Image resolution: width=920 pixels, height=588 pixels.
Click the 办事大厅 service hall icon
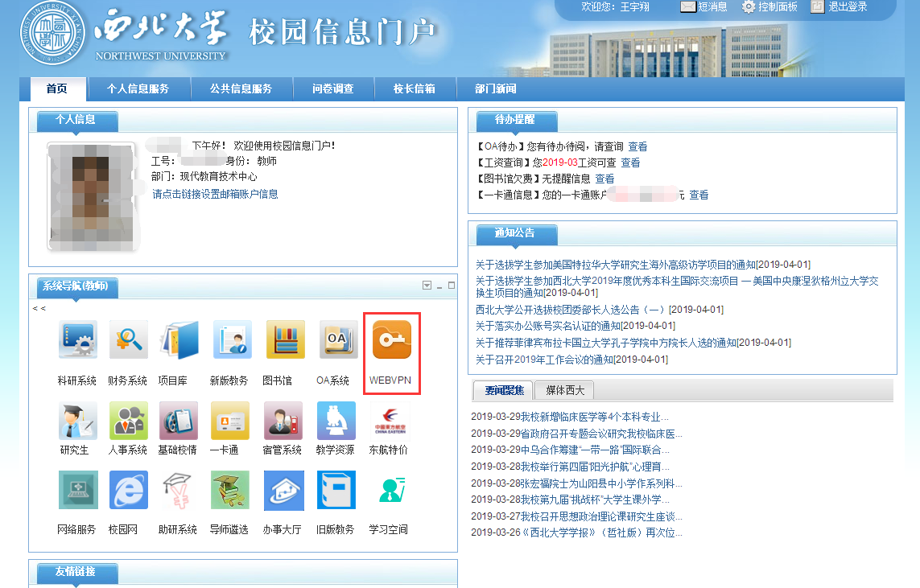284,490
